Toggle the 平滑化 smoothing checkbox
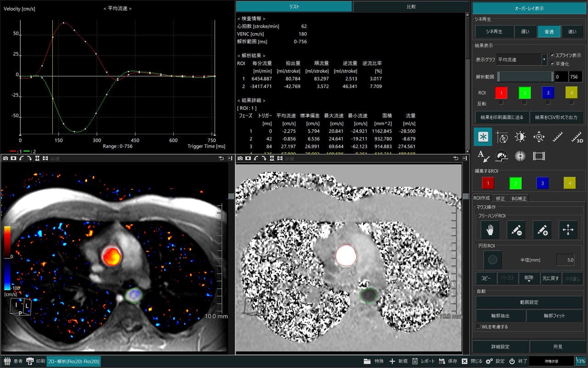Screen dimensions: 588x368 (x=553, y=64)
